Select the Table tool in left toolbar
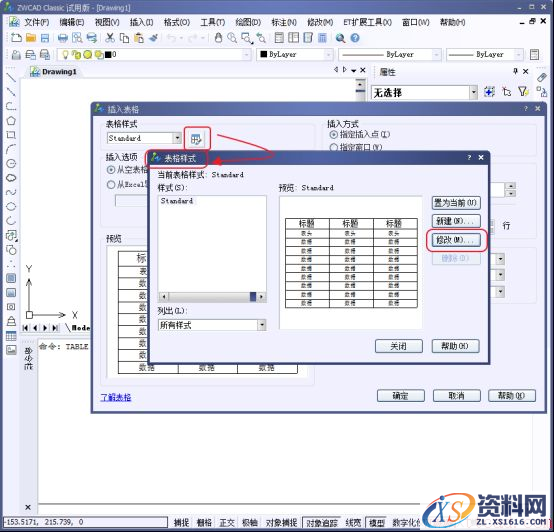Viewport: 554px width, 532px height. (x=11, y=336)
